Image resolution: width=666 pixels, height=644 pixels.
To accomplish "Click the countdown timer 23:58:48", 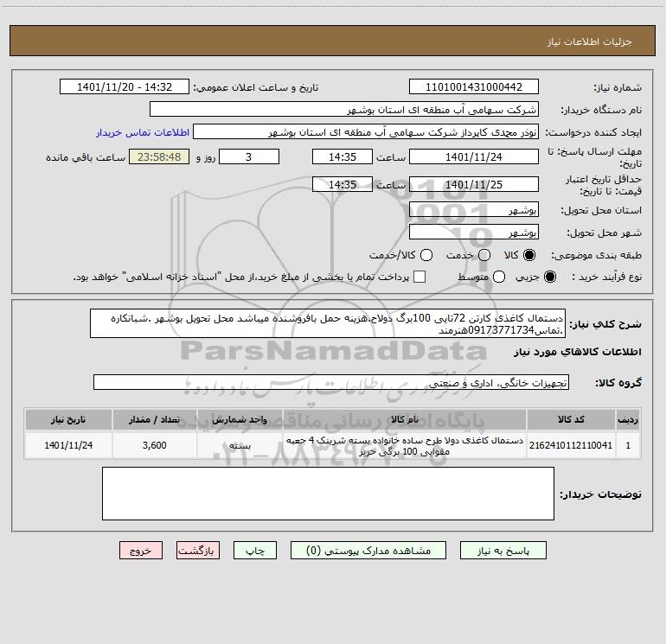I will point(159,156).
